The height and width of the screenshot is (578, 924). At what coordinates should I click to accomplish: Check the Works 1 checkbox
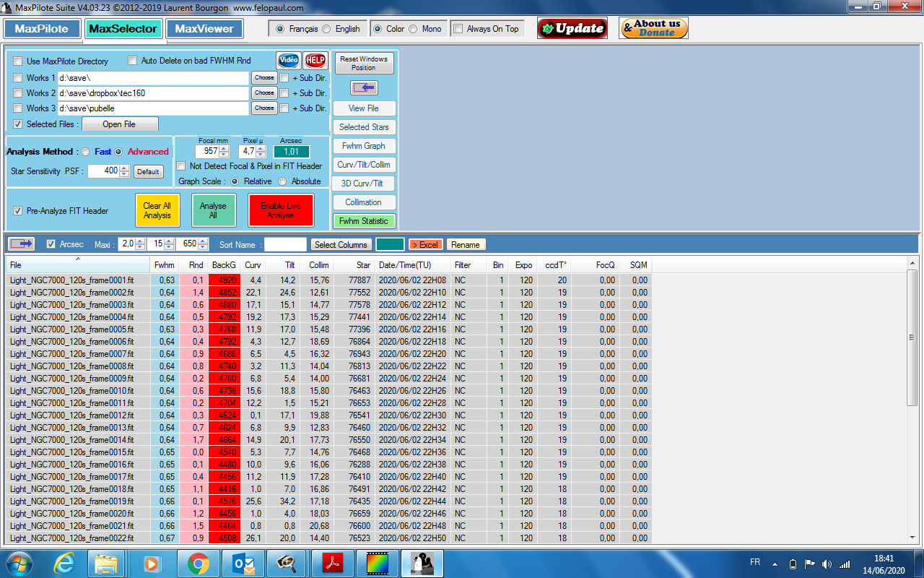(x=18, y=78)
